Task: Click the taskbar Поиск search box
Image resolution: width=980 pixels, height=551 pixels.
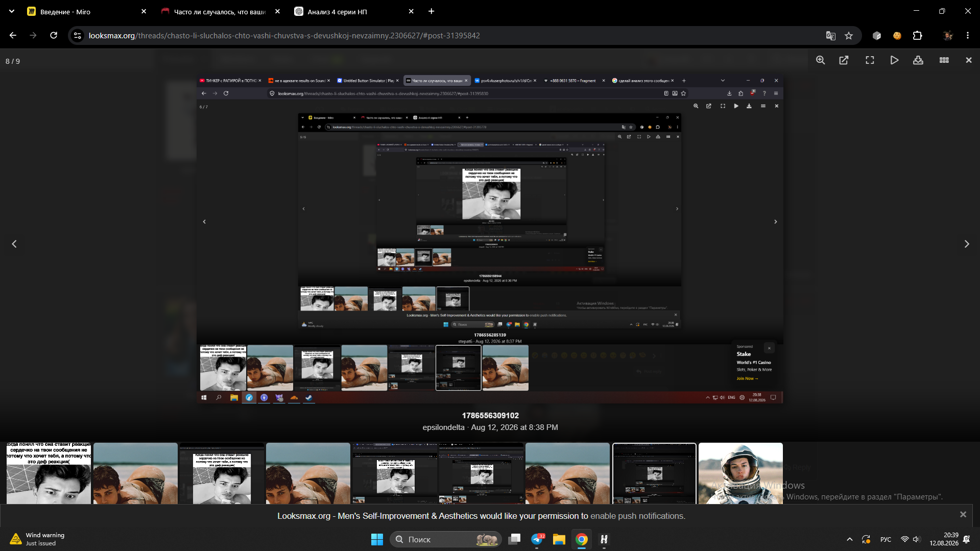Action: 446,539
